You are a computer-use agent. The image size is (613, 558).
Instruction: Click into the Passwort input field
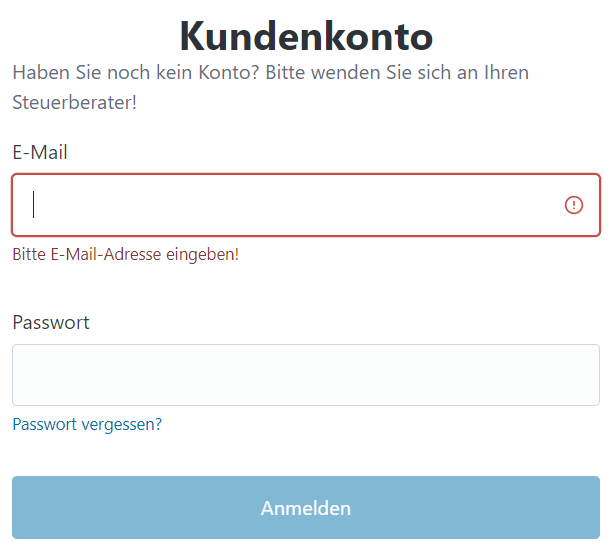(306, 375)
